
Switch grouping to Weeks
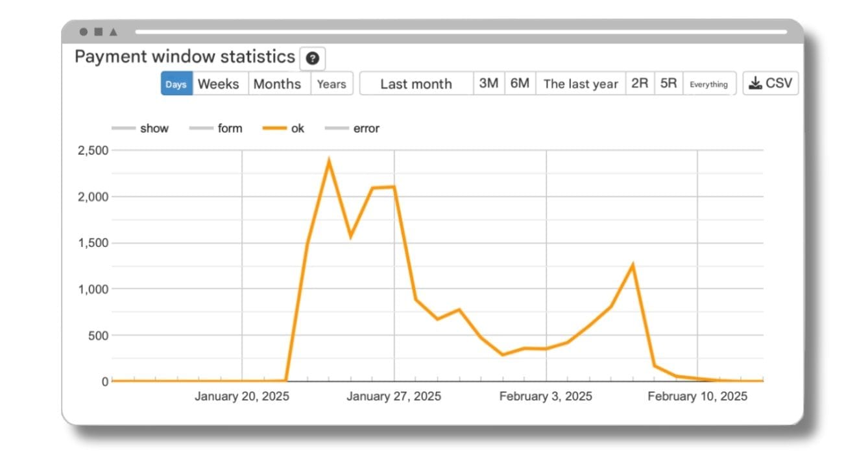pyautogui.click(x=219, y=84)
